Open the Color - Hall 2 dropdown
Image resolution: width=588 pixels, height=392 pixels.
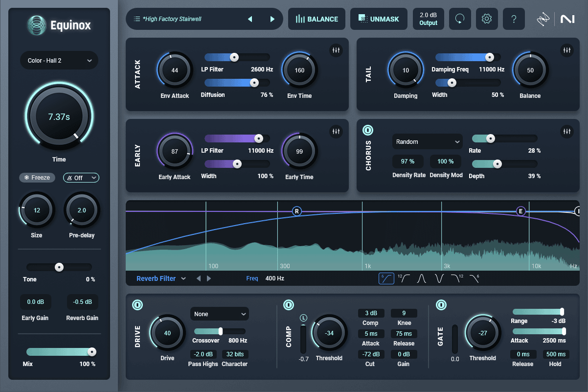pyautogui.click(x=59, y=61)
